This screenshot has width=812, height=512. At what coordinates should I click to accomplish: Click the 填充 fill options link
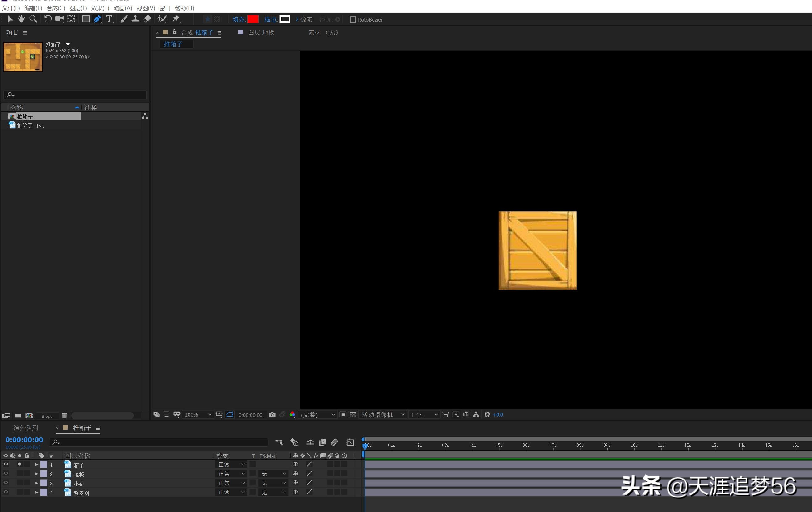[x=239, y=19]
